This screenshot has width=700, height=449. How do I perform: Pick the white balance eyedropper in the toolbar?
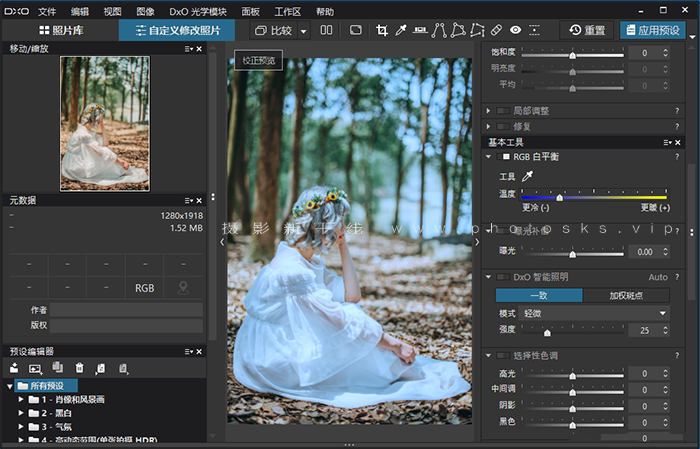pyautogui.click(x=401, y=30)
